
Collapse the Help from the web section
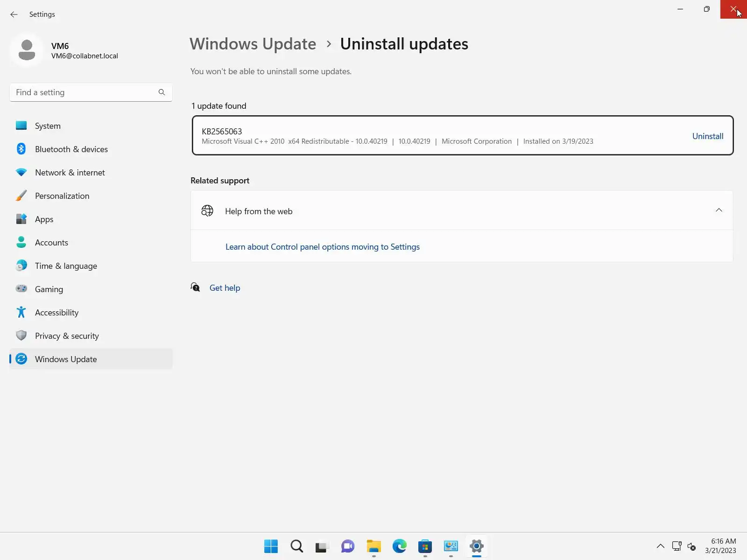[719, 210]
